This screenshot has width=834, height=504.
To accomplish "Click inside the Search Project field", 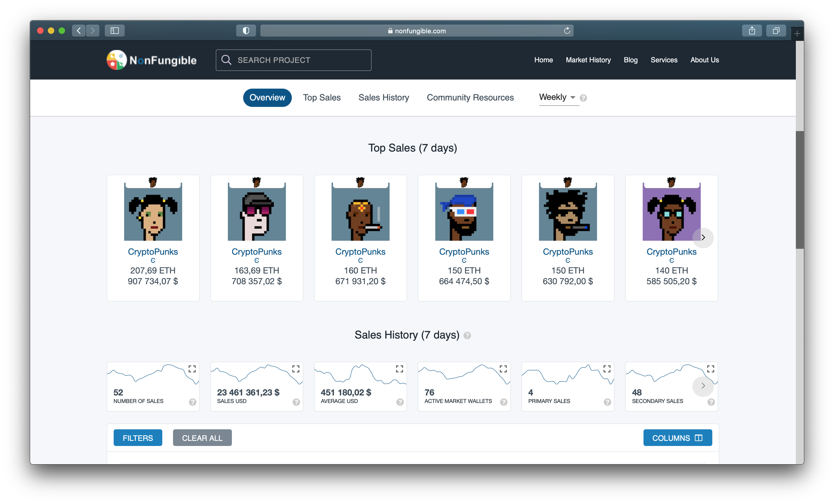I will tap(293, 60).
